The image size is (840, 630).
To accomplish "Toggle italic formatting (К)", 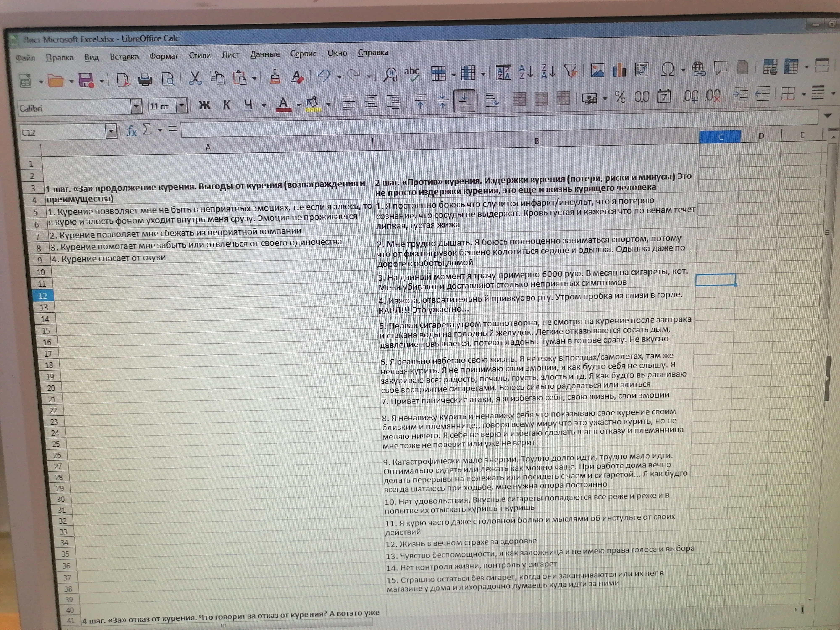I will click(227, 104).
